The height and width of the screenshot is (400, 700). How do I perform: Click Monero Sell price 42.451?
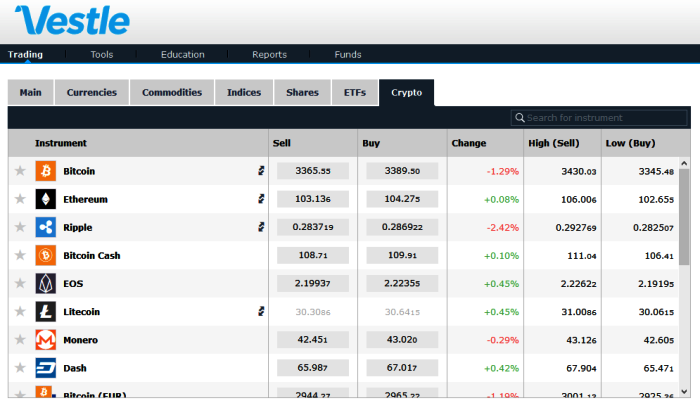click(312, 340)
